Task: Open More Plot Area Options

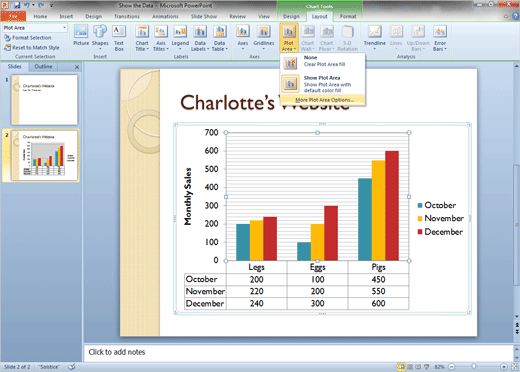Action: point(323,100)
